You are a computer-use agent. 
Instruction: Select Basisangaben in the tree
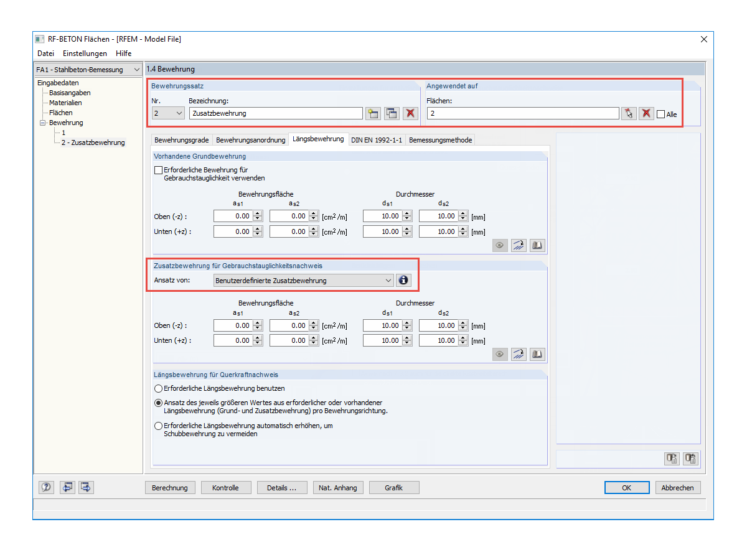click(70, 93)
